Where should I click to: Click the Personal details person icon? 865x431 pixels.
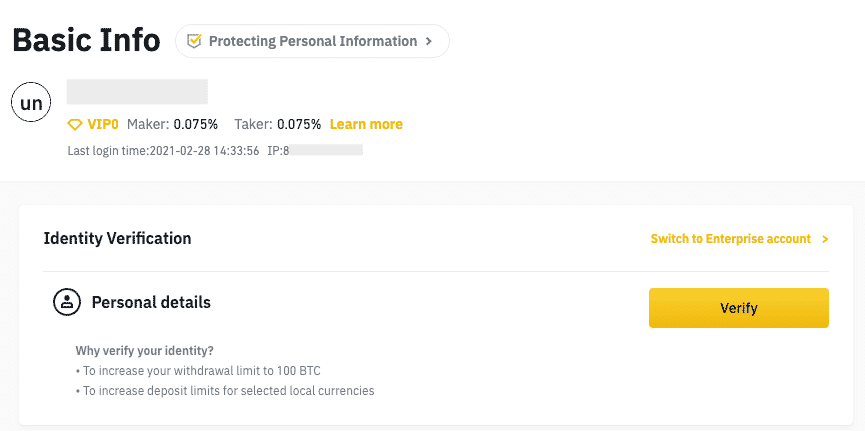pyautogui.click(x=67, y=302)
